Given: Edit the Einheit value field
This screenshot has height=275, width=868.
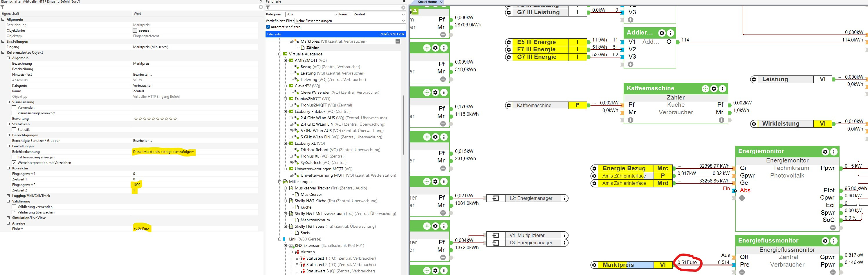Looking at the screenshot, I should (x=195, y=229).
